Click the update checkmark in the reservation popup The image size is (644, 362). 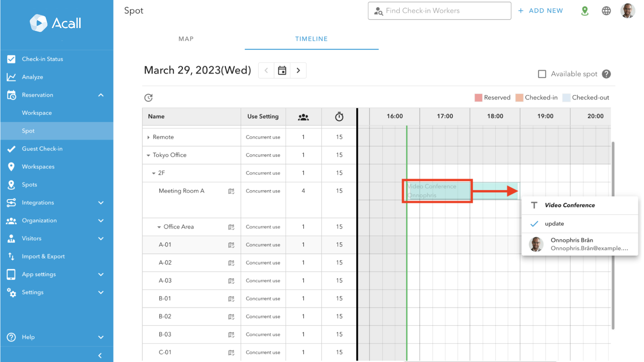pos(534,224)
